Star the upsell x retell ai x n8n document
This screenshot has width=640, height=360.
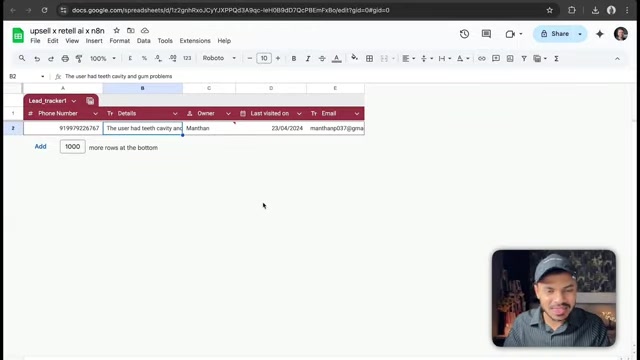coord(117,31)
